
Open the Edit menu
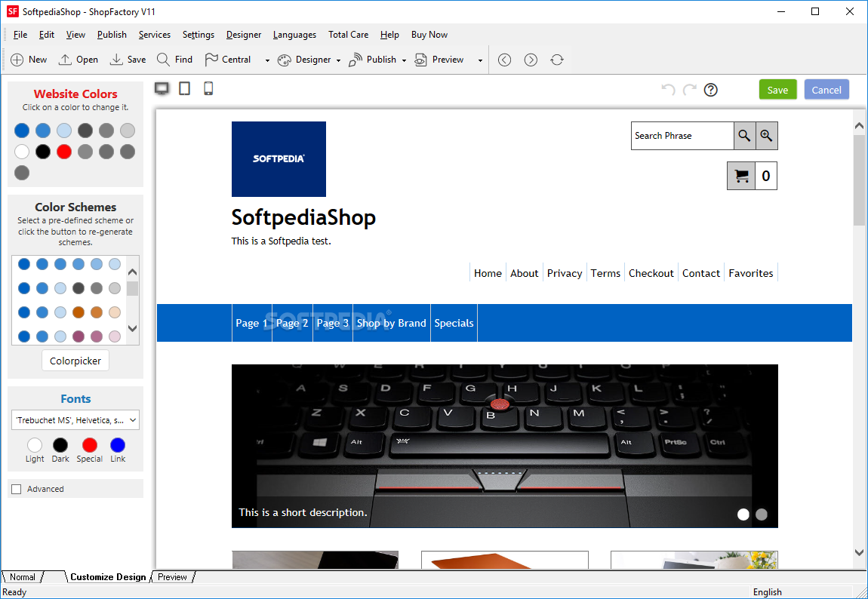point(47,34)
